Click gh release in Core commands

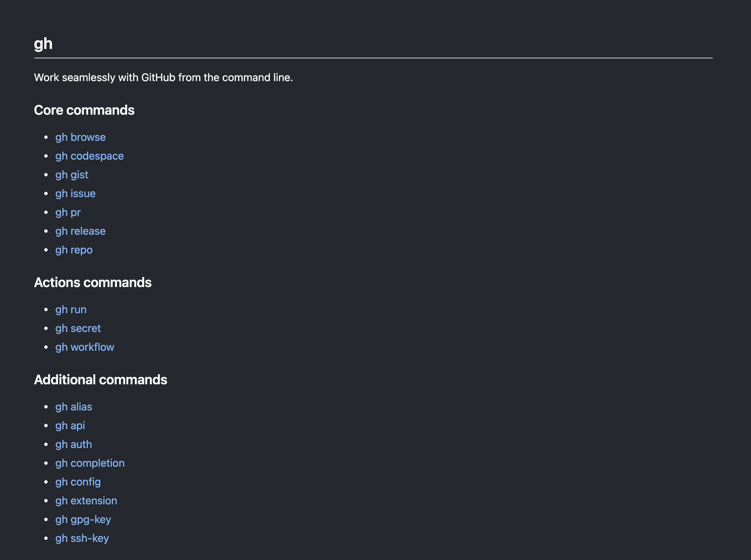(80, 231)
